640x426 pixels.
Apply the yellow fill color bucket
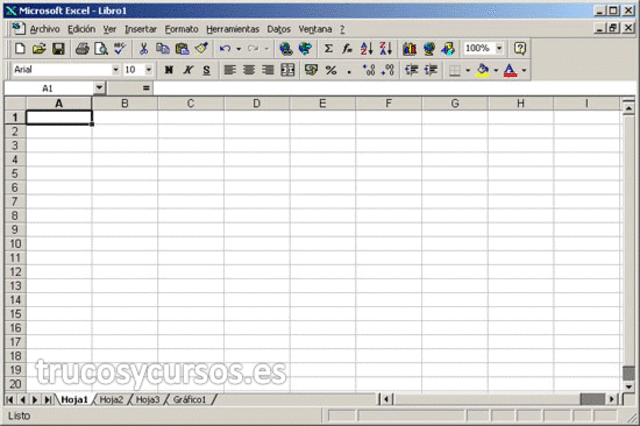point(483,70)
